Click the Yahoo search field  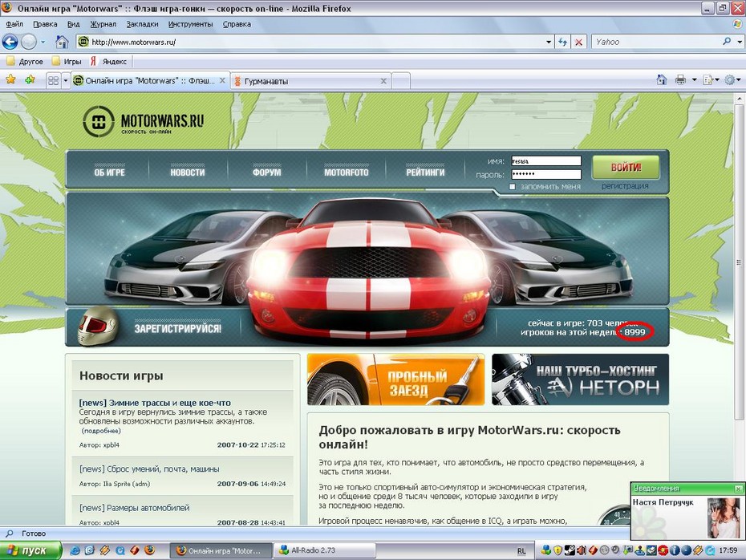click(x=656, y=42)
